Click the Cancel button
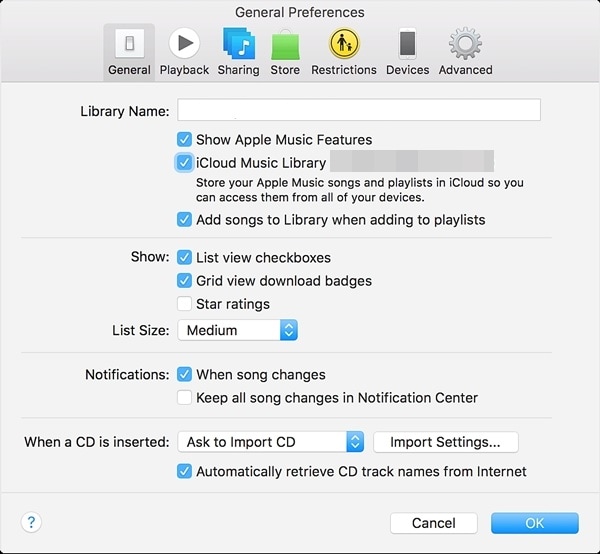Viewport: 600px width, 554px height. pos(434,523)
